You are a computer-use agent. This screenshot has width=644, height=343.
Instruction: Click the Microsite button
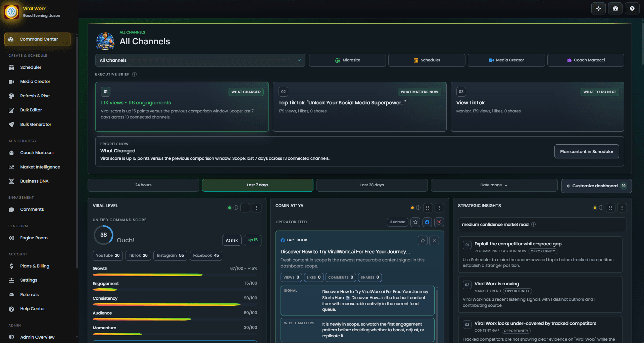tap(347, 60)
